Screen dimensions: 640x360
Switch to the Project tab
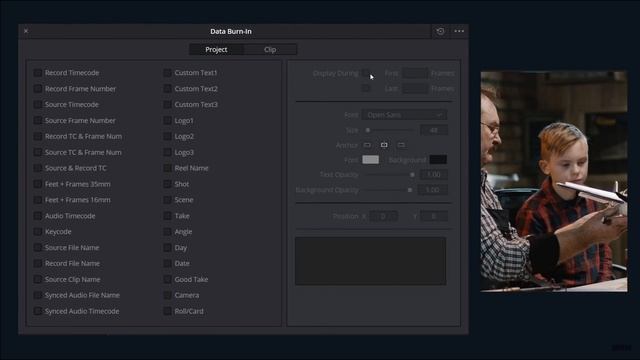coord(216,49)
